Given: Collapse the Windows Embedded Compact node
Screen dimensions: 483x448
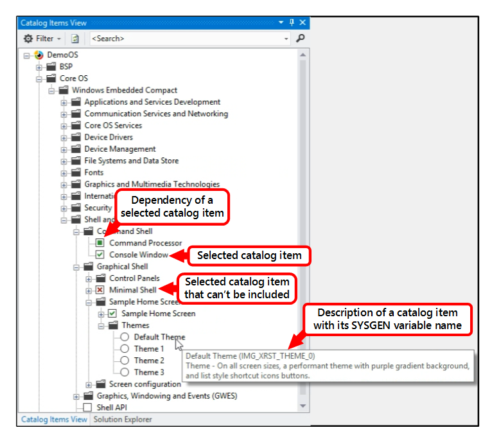Looking at the screenshot, I should coord(51,91).
